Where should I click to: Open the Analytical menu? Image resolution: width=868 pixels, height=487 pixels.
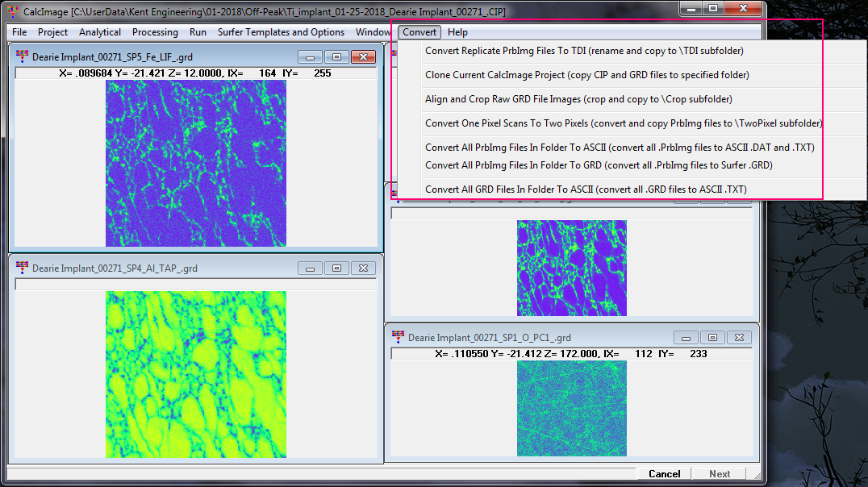[x=100, y=32]
